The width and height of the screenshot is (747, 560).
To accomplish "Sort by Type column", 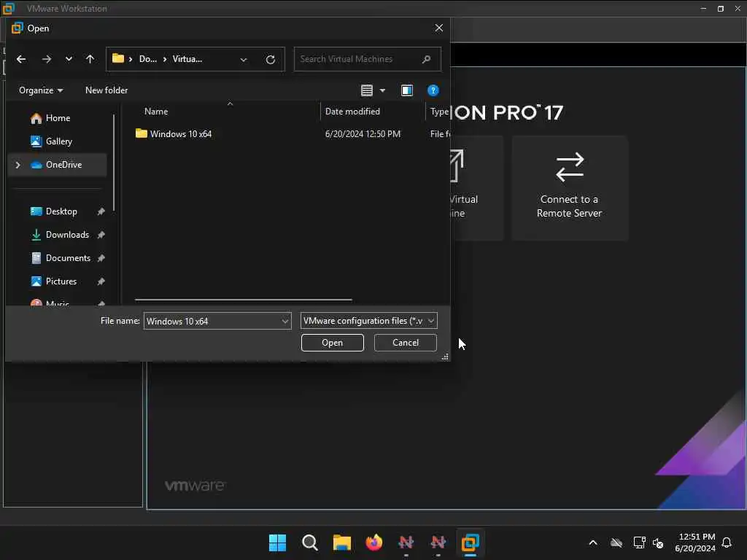I will pos(438,112).
